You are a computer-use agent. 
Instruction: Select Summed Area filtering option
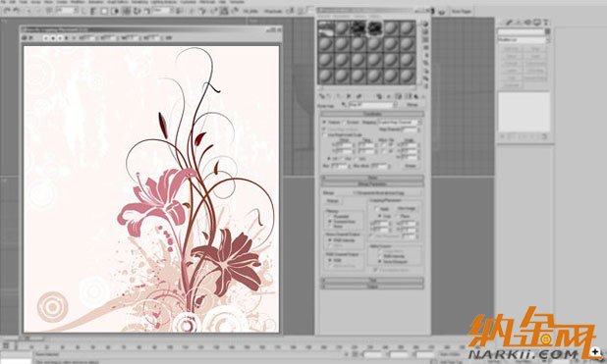(330, 222)
